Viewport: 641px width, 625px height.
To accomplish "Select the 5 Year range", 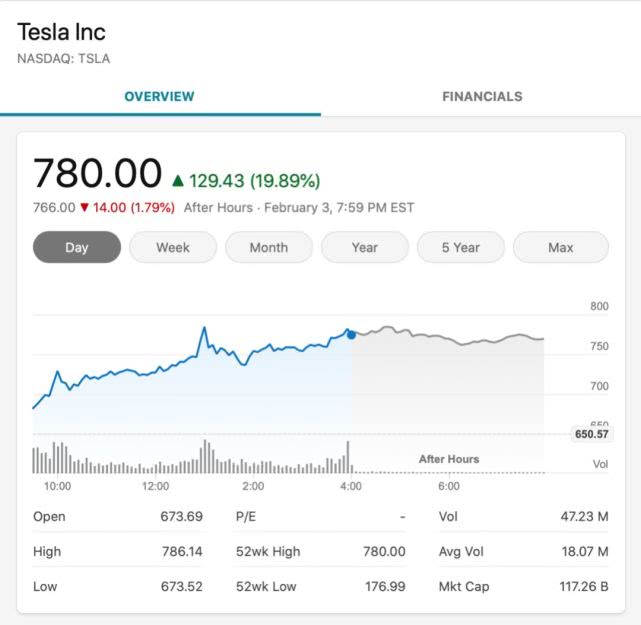I will tap(461, 248).
